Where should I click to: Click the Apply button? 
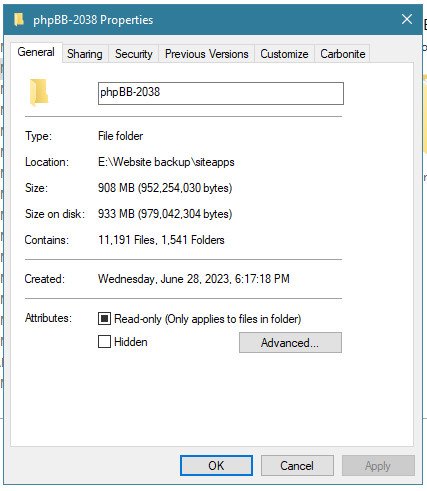(378, 465)
